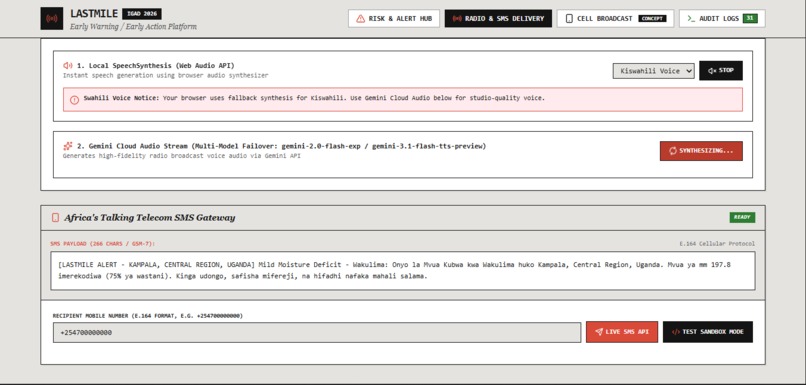The height and width of the screenshot is (385, 806).
Task: Click the radio waves icon in Radio & SMS Delivery
Action: click(x=457, y=19)
